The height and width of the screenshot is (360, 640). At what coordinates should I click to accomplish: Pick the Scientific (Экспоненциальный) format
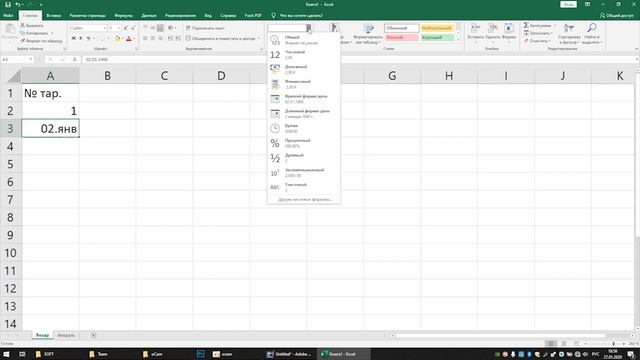tap(304, 172)
